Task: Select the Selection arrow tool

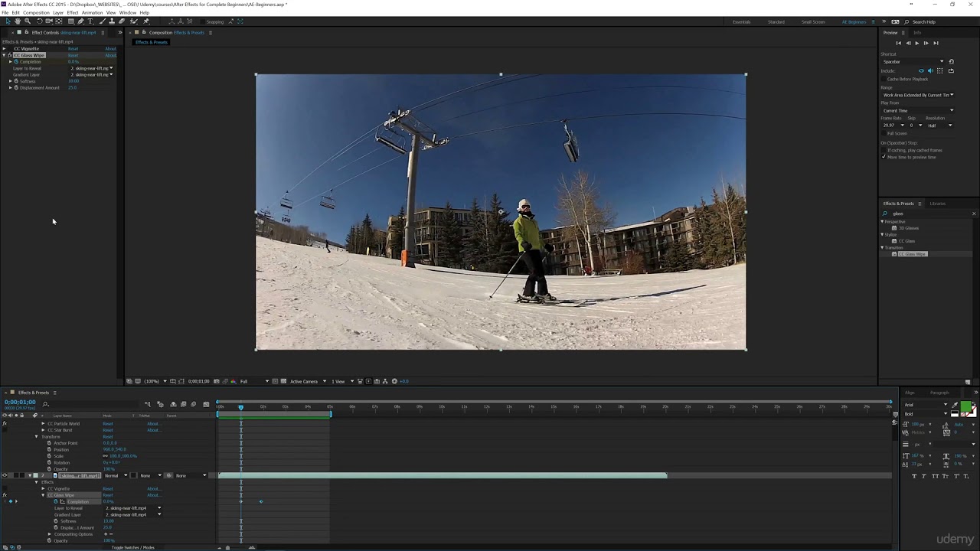Action: coord(8,21)
